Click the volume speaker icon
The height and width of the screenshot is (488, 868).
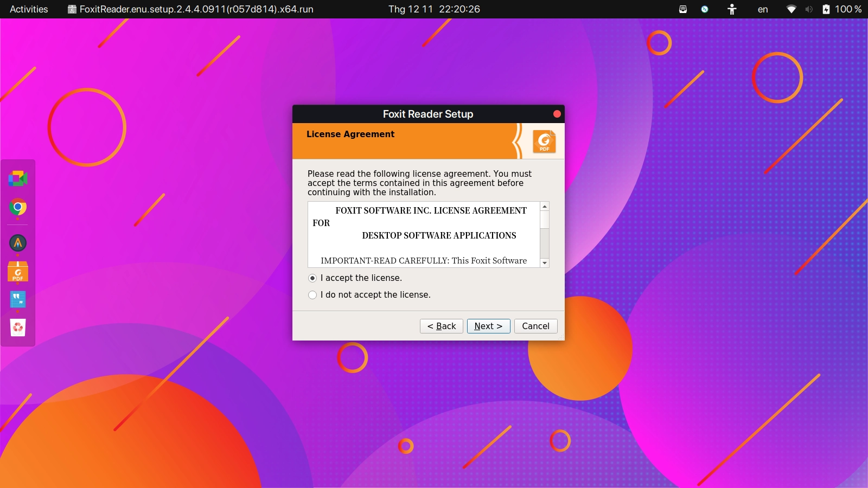(x=809, y=9)
